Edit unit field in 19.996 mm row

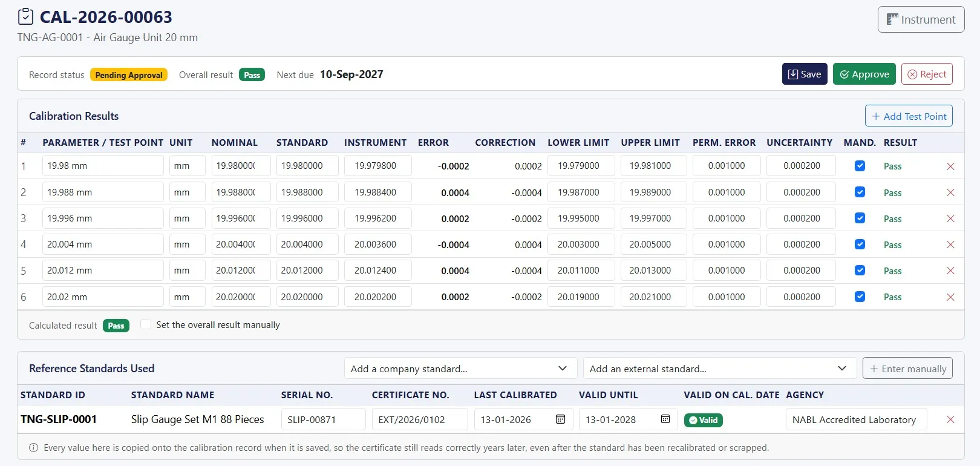tap(187, 218)
